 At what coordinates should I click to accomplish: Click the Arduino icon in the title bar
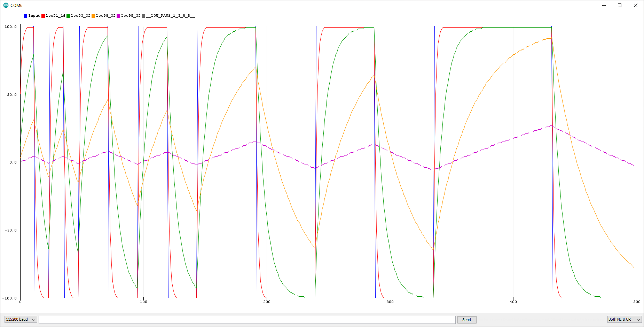[x=6, y=5]
